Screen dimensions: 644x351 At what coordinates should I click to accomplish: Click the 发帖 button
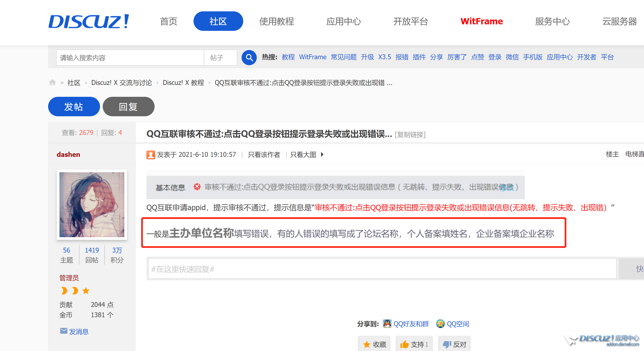point(74,107)
